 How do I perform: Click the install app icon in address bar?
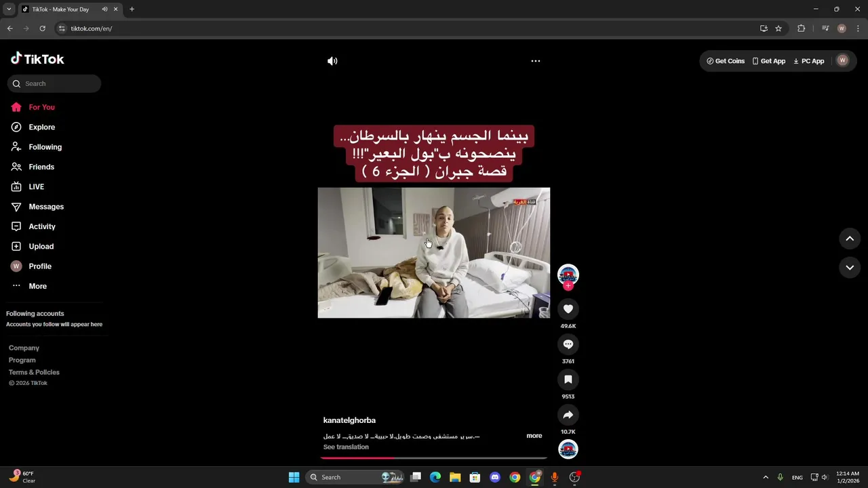pyautogui.click(x=764, y=28)
